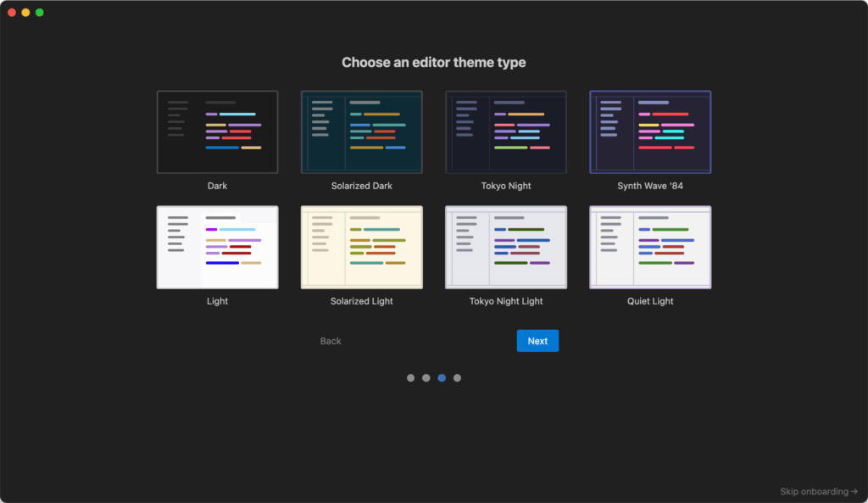Choose the Quiet Light theme preview
868x503 pixels.
[650, 247]
